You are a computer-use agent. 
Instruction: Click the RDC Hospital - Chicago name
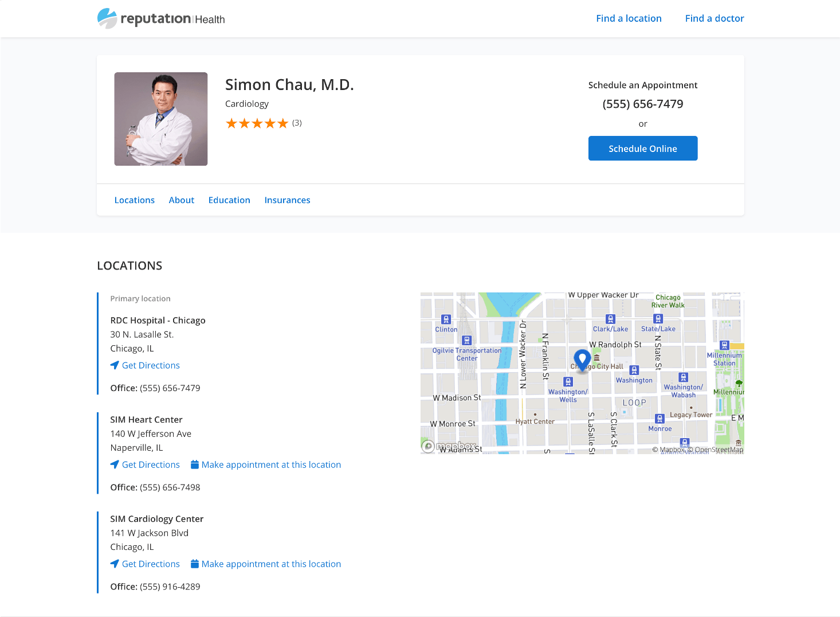click(x=158, y=321)
